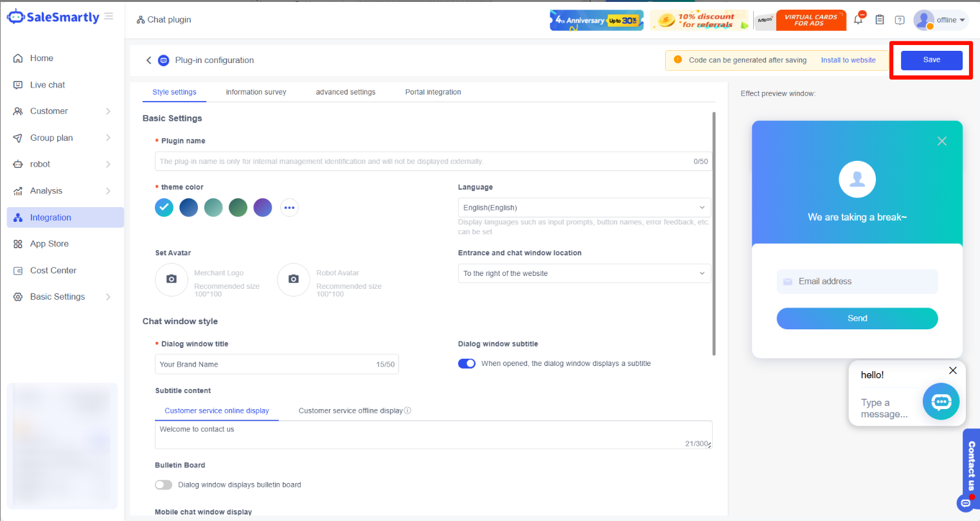The height and width of the screenshot is (521, 980).
Task: Click the Install to website link
Action: pyautogui.click(x=848, y=60)
